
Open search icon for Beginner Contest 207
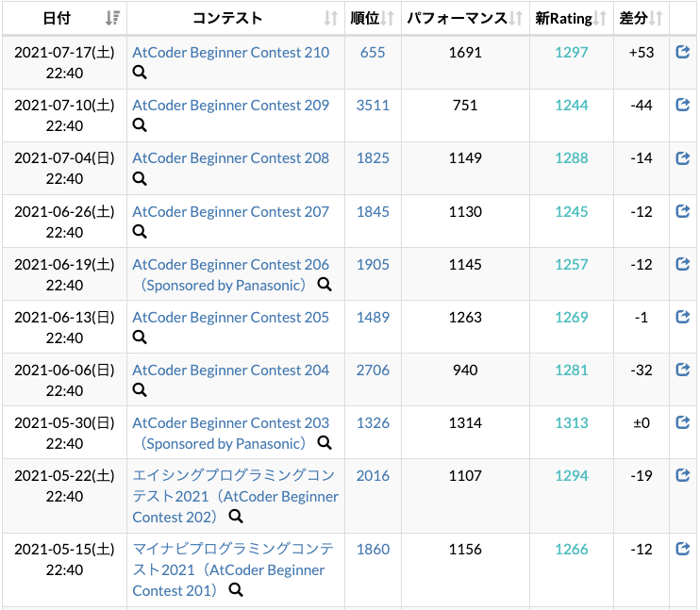point(140,232)
